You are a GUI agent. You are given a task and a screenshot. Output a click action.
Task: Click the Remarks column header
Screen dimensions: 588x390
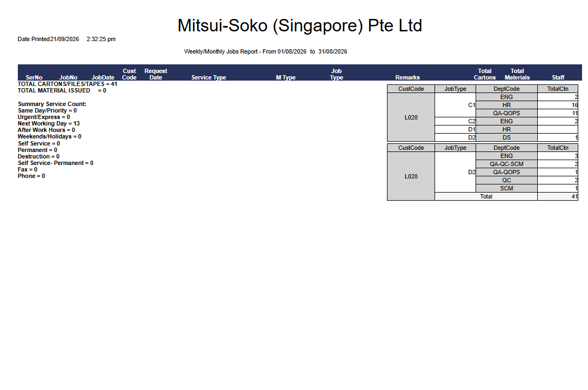[x=407, y=77]
